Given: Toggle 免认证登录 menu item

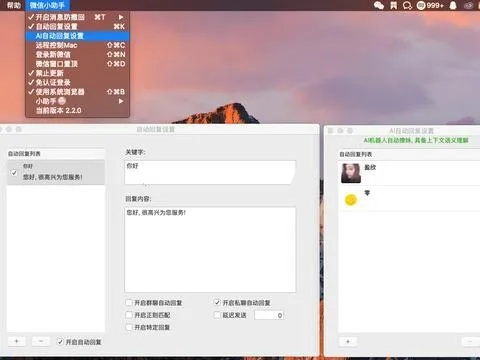Looking at the screenshot, I should tap(77, 82).
